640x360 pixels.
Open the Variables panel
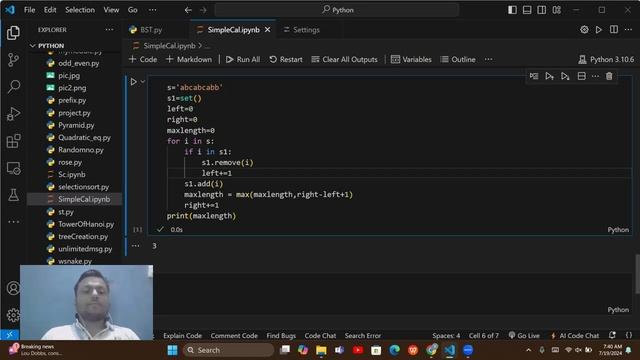coord(411,60)
